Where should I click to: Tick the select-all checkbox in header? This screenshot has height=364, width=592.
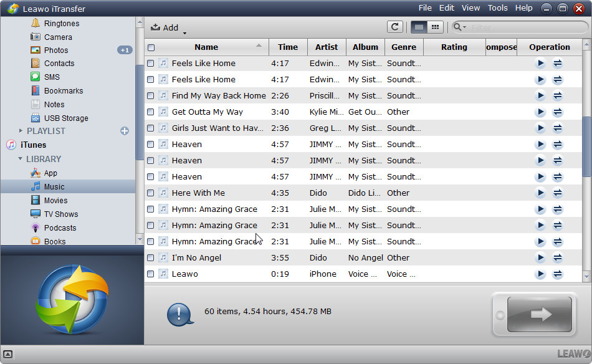151,47
